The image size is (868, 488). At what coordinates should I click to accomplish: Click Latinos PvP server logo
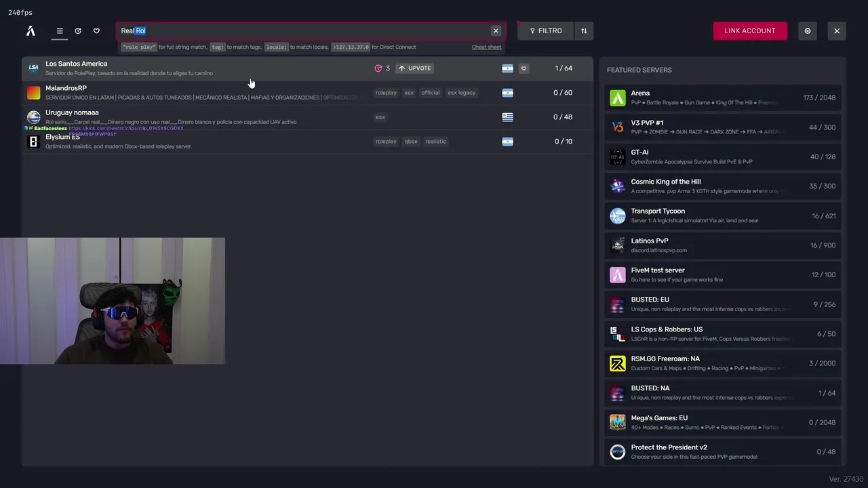click(618, 245)
